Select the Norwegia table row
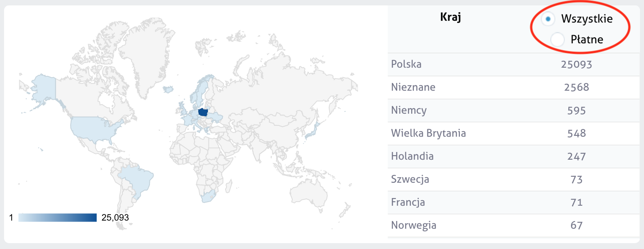644x249 pixels. (x=513, y=225)
